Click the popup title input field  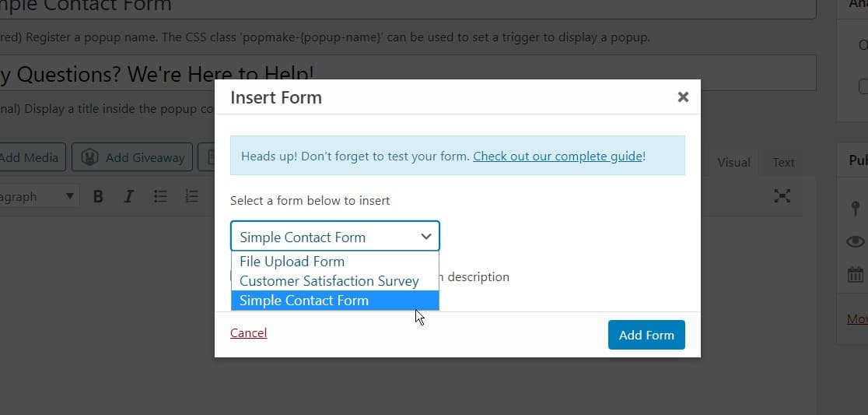(408, 72)
